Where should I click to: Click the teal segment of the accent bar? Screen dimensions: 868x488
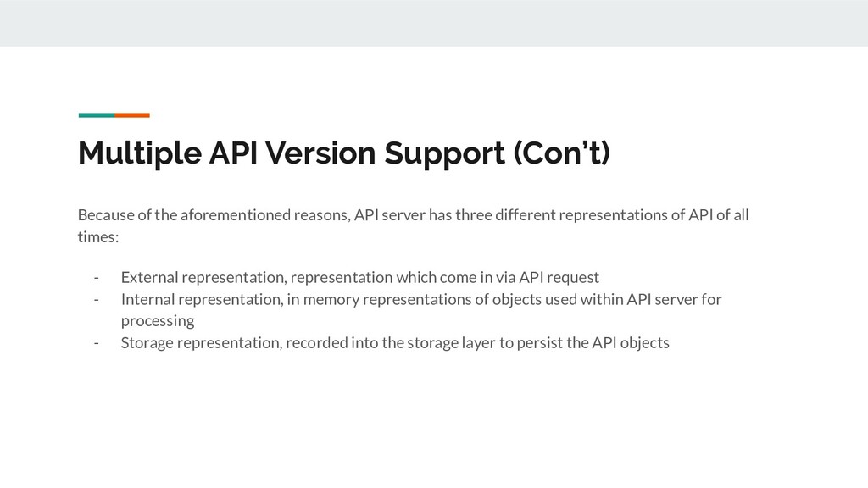tap(97, 115)
